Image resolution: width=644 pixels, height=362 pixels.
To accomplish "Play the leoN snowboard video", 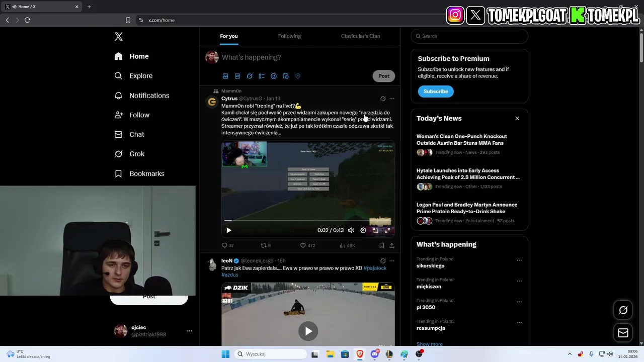I will coord(308,331).
